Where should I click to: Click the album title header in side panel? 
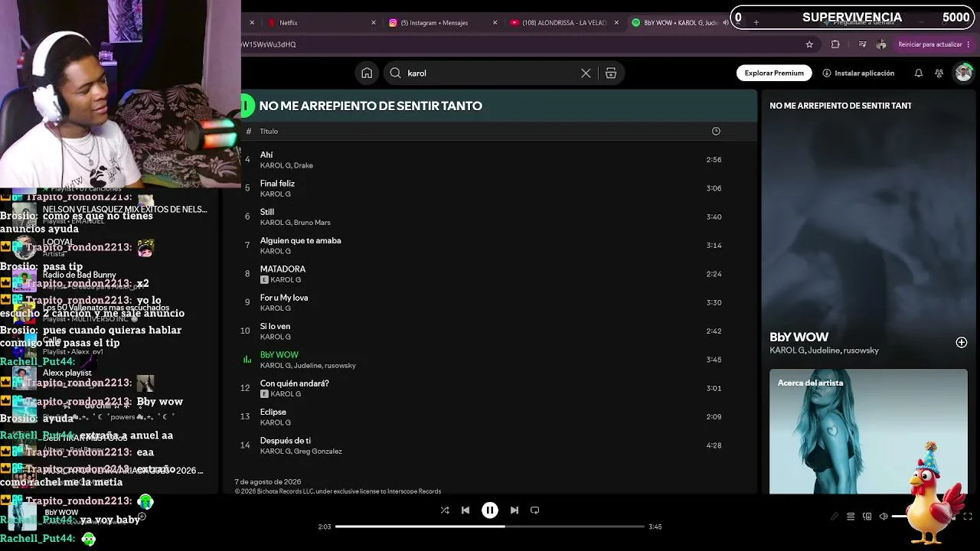pos(841,106)
